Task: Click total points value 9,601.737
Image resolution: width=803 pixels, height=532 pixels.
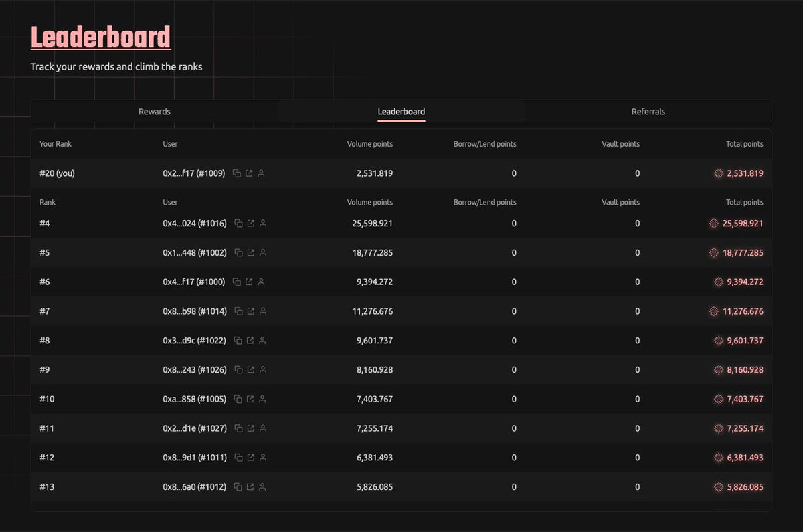Action: pyautogui.click(x=745, y=341)
